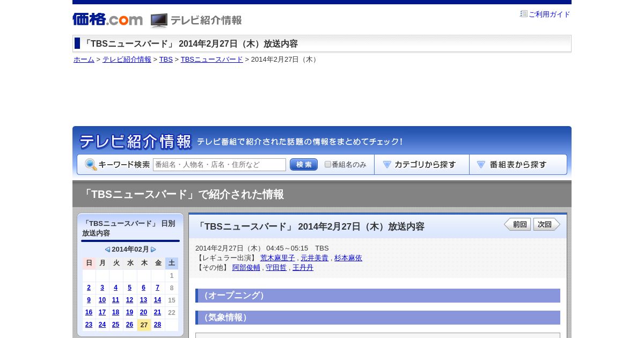Click the 価格.com logo

(x=107, y=19)
